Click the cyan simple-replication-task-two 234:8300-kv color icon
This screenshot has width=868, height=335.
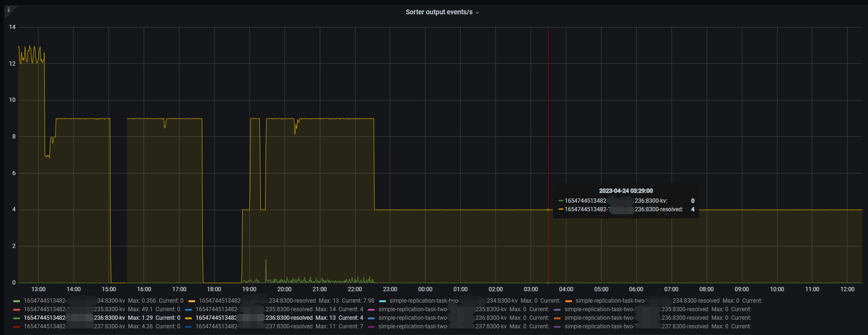click(x=383, y=301)
